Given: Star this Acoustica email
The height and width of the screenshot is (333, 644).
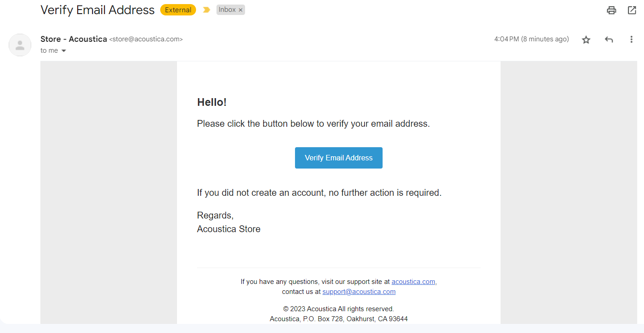Looking at the screenshot, I should point(586,40).
